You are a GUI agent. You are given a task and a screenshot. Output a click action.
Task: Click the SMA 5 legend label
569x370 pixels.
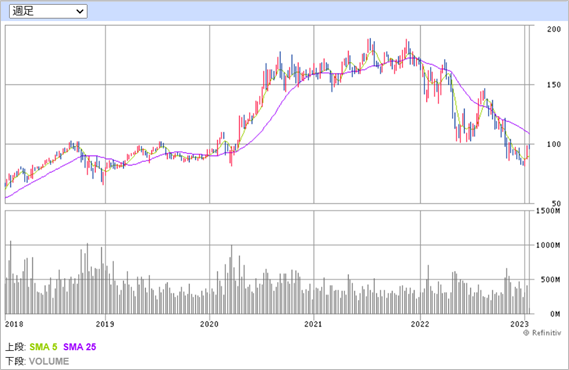[43, 347]
